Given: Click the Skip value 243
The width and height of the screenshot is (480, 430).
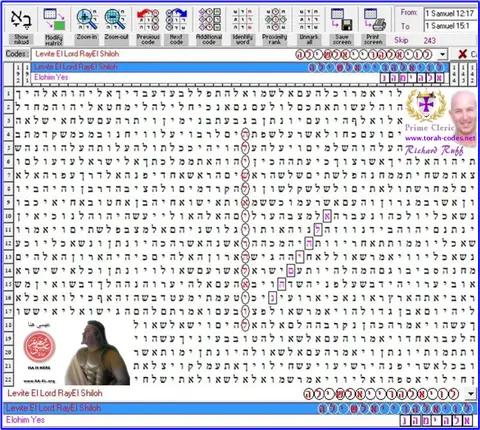Looking at the screenshot, I should tap(429, 41).
